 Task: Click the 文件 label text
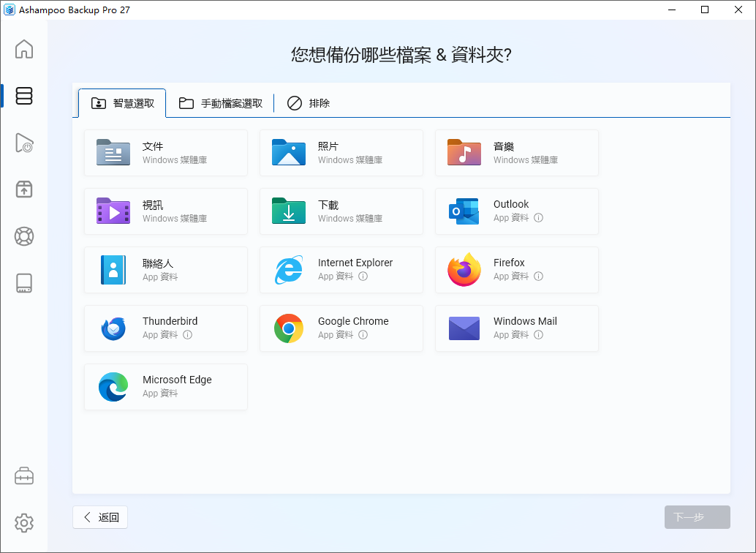(x=153, y=146)
